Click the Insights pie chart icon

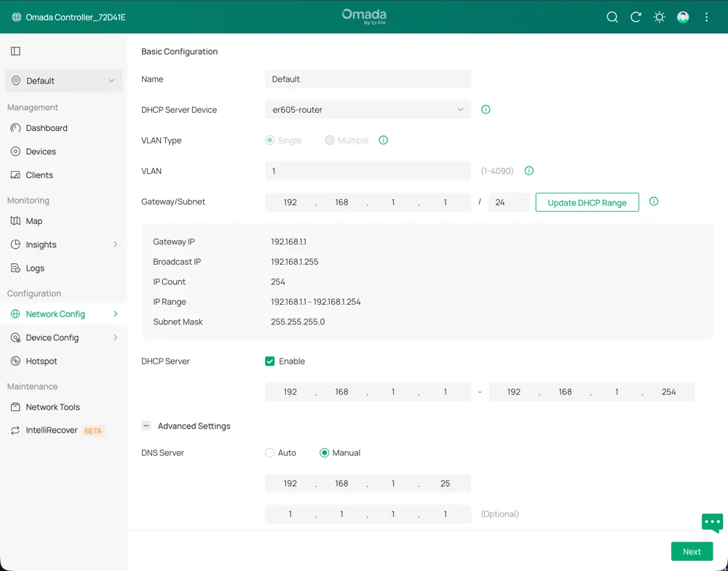15,244
